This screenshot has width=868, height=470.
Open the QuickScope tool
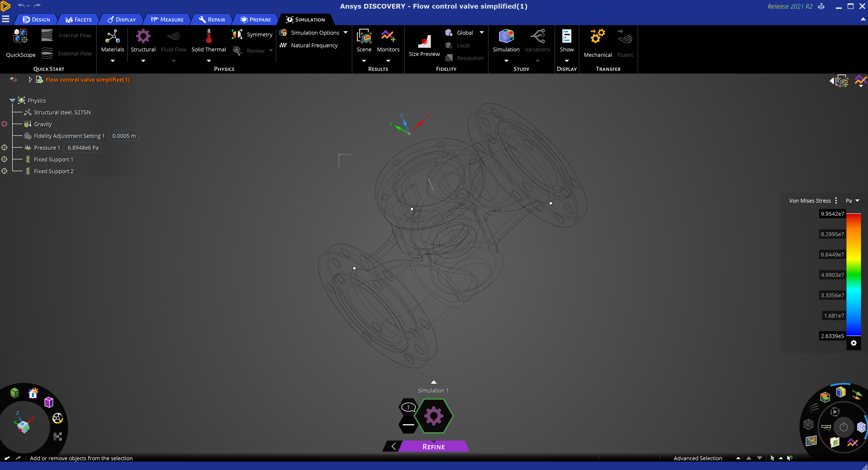pyautogui.click(x=21, y=43)
